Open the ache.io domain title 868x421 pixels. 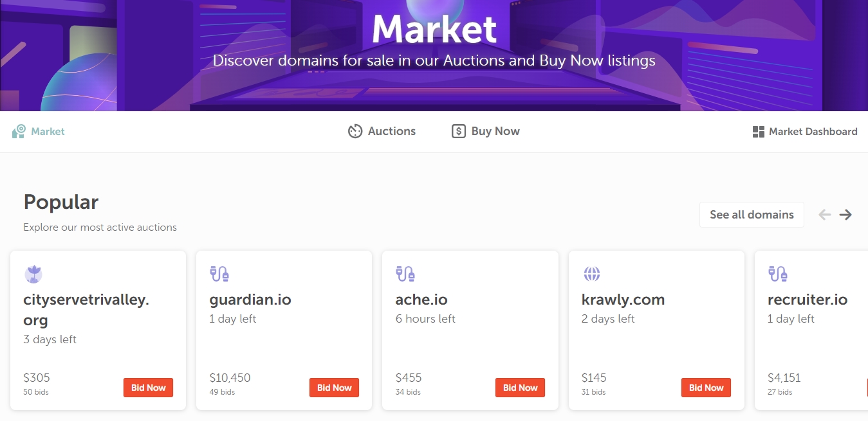[x=421, y=300]
